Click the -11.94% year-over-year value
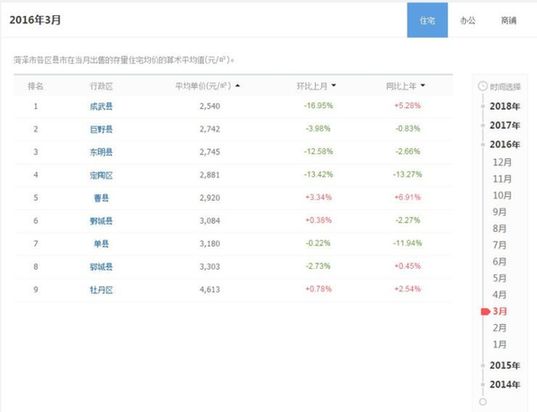537x412 pixels. 407,243
